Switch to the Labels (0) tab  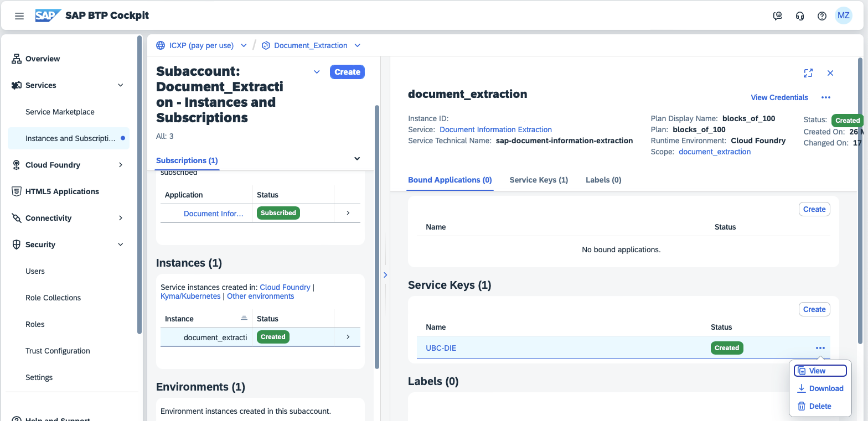tap(603, 180)
